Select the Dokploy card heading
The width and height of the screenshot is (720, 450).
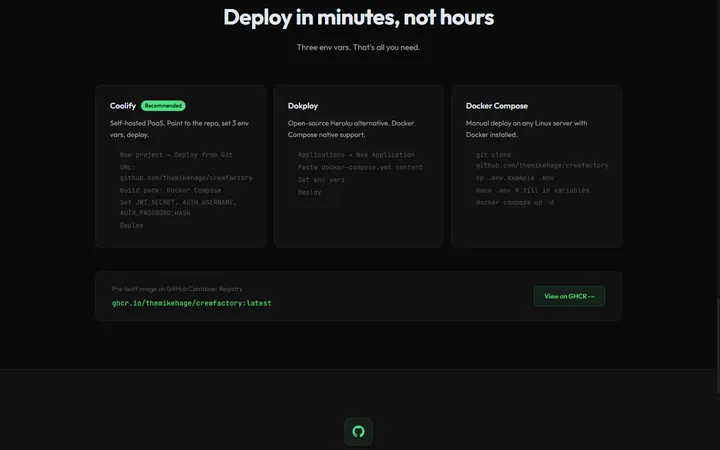[x=303, y=106]
